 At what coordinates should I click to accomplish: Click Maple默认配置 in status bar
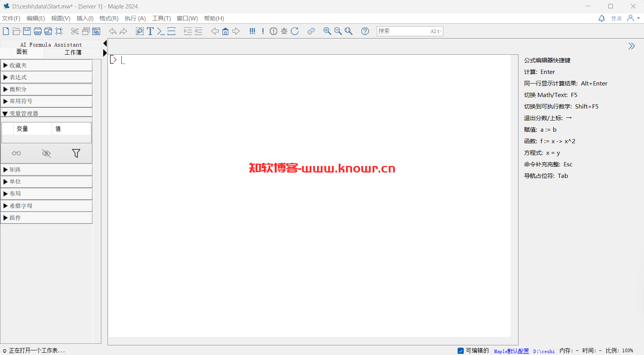[511, 351]
